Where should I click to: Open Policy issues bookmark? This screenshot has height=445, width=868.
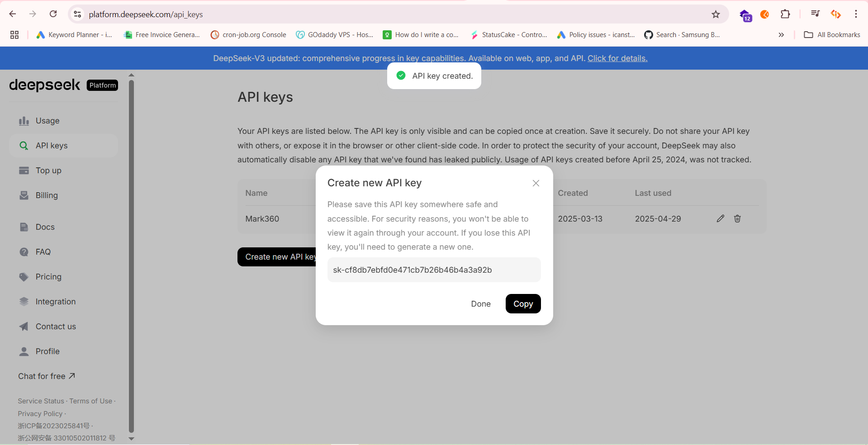point(596,35)
